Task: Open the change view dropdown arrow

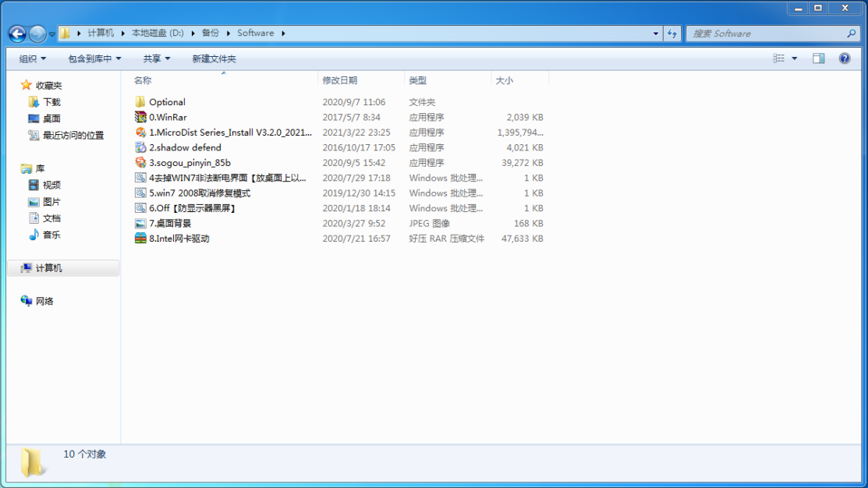Action: click(795, 58)
